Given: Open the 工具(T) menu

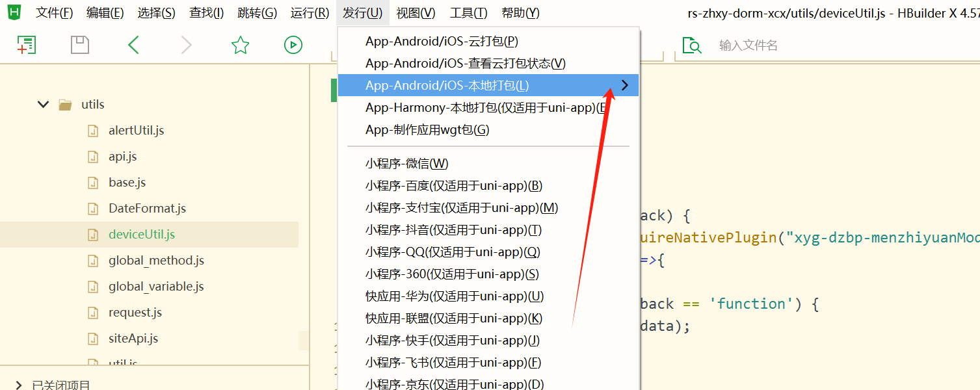Looking at the screenshot, I should [x=469, y=13].
